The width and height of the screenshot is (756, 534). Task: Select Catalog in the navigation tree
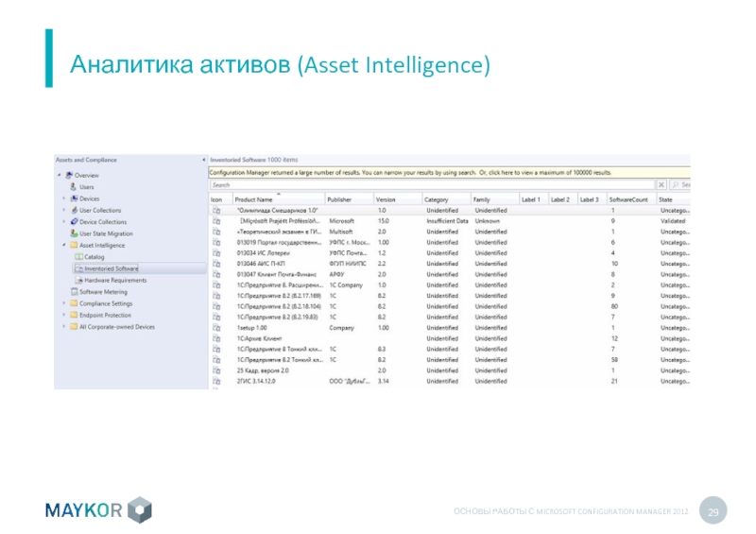coord(94,257)
